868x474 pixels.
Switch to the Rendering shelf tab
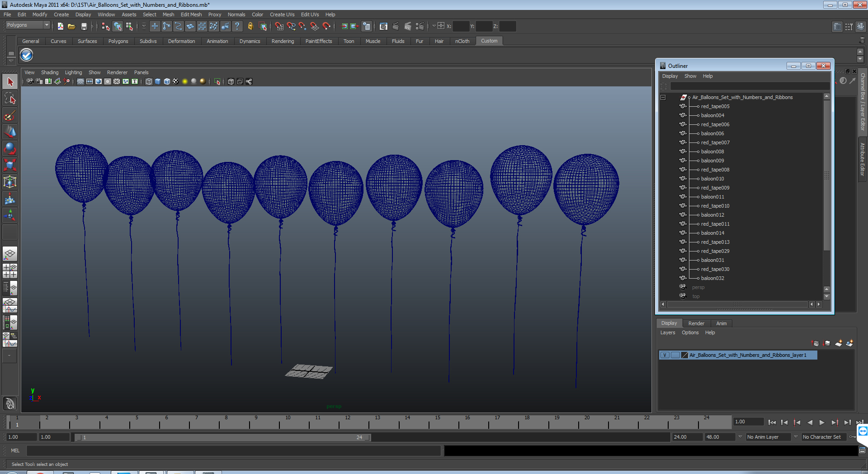(283, 41)
